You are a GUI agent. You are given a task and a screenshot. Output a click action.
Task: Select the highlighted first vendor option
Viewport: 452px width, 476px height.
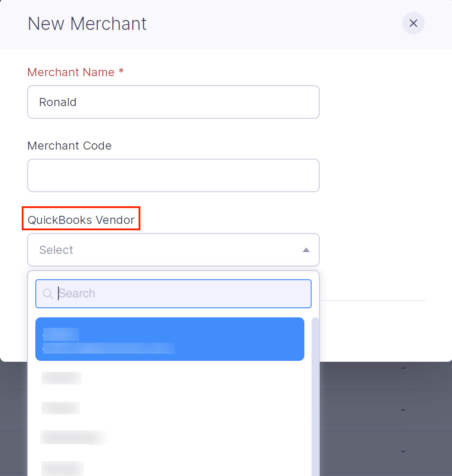170,339
